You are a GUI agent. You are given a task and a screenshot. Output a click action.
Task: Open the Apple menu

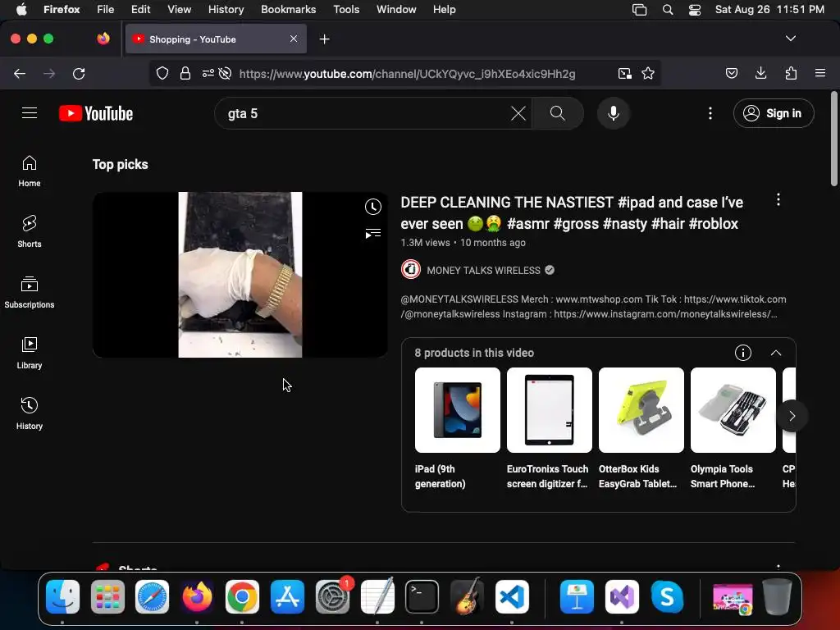point(21,10)
